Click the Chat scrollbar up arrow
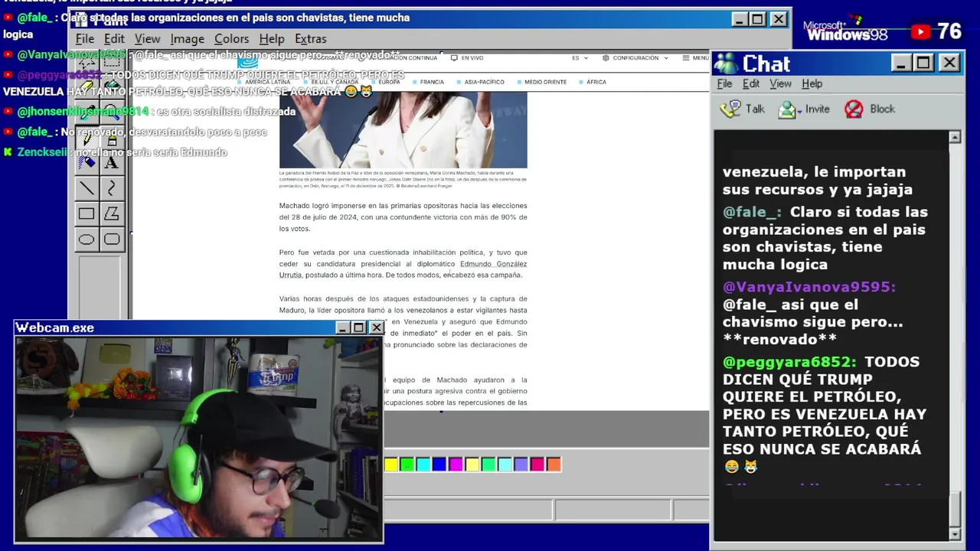980x551 pixels. pos(955,137)
